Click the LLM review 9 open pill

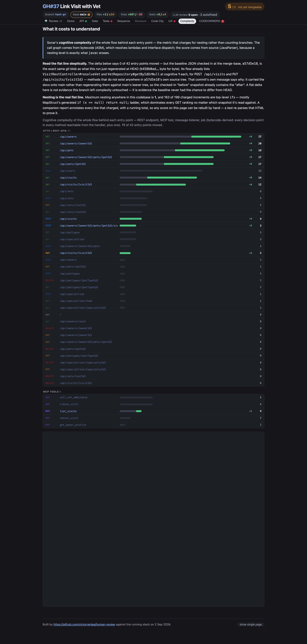tap(195, 15)
